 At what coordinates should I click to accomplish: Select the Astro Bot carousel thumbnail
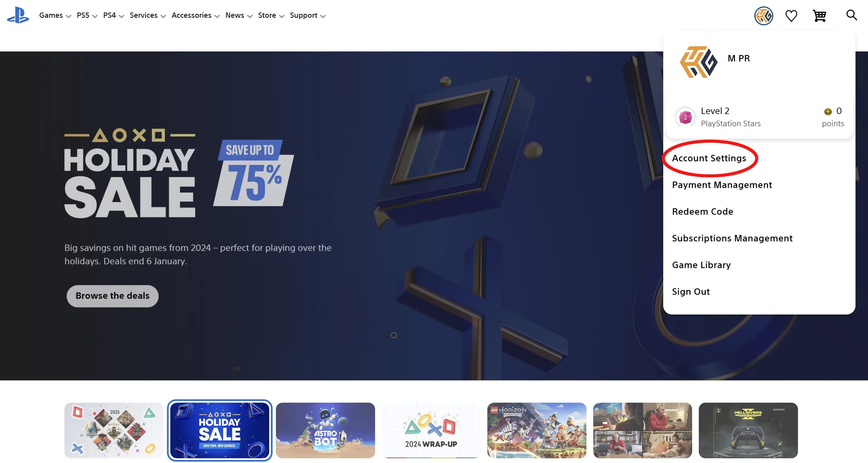(325, 430)
